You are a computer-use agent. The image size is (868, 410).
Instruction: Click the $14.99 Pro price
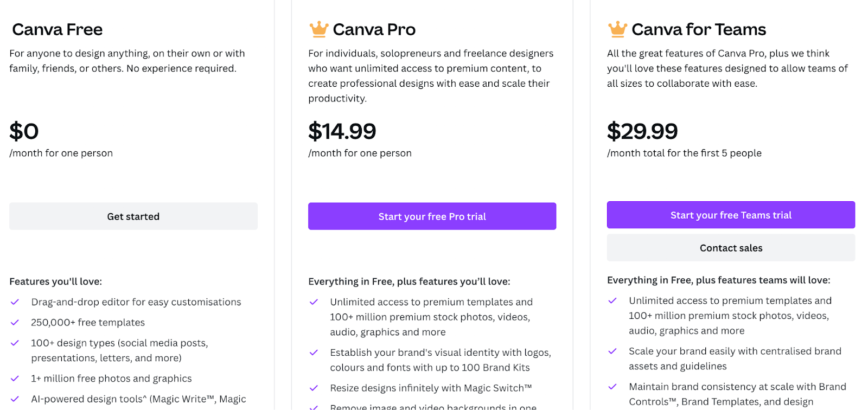pos(342,131)
